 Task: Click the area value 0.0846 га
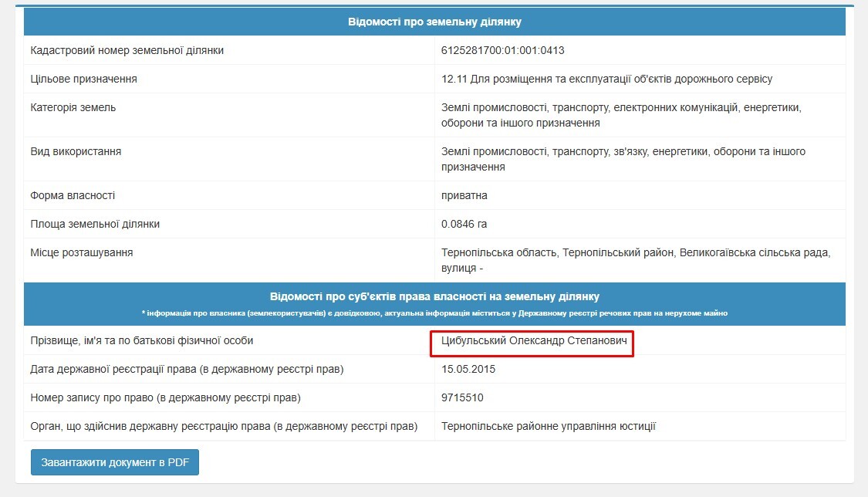click(464, 224)
